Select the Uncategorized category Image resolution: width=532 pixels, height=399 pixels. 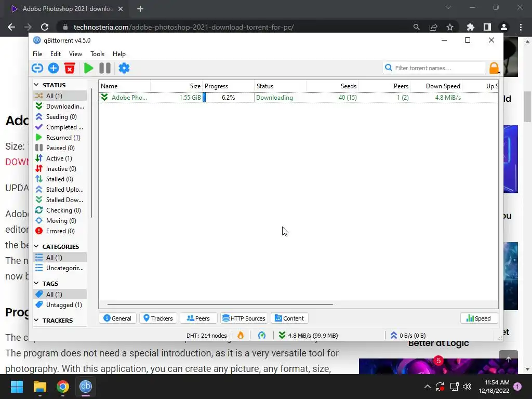point(60,268)
